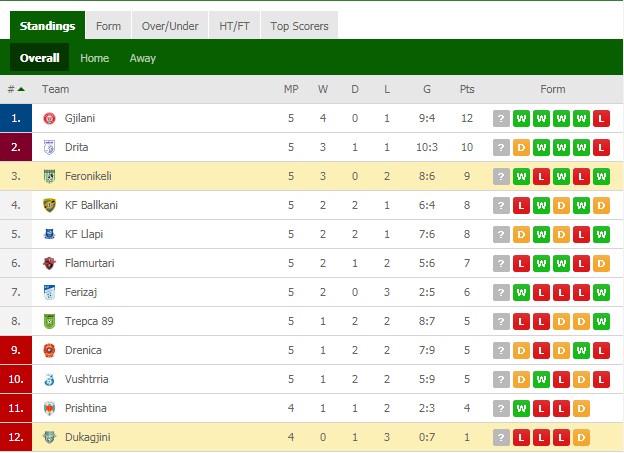Click the Dukagjini club crest
Image resolution: width=624 pixels, height=453 pixels.
[x=49, y=437]
